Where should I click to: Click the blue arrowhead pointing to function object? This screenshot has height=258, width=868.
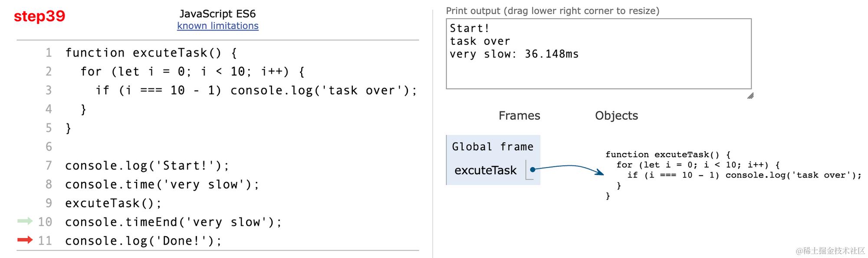pyautogui.click(x=600, y=172)
